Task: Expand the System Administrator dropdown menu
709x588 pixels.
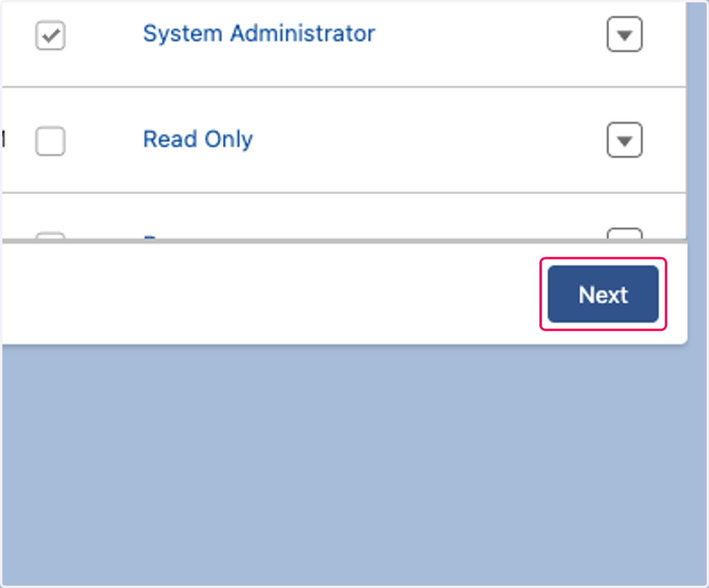Action: click(x=625, y=35)
